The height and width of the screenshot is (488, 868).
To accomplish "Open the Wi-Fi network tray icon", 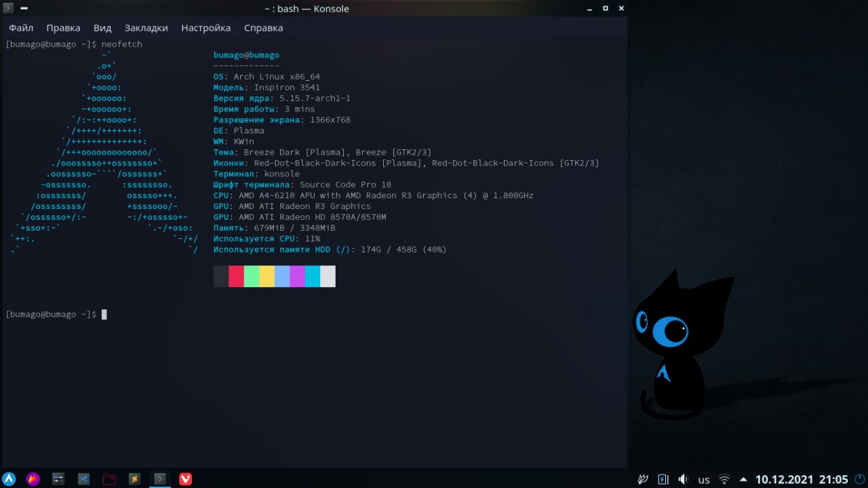I will point(724,479).
